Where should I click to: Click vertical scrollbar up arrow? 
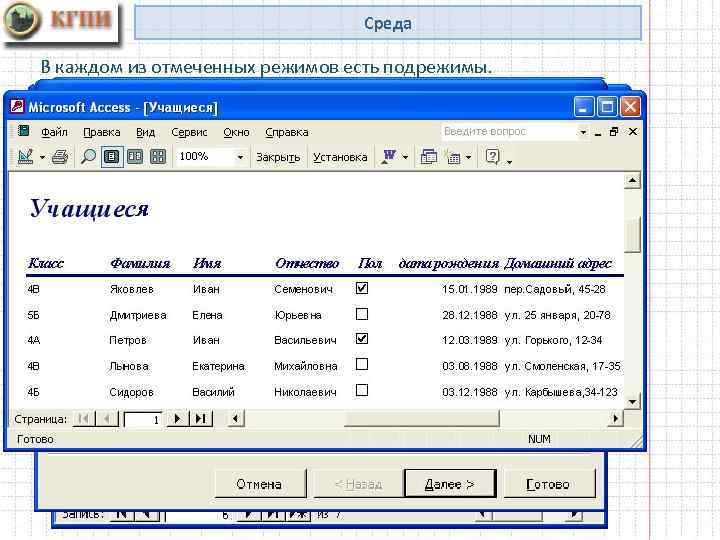pos(632,180)
